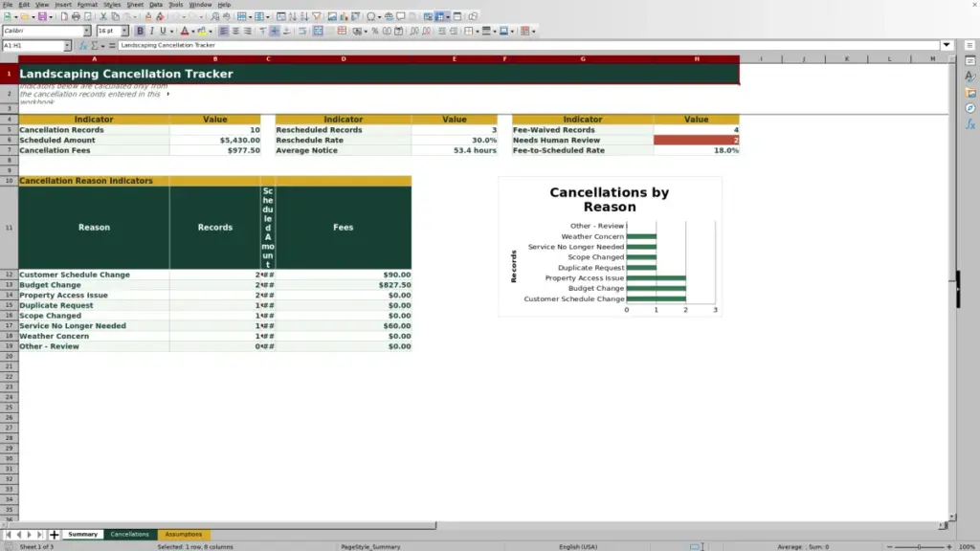
Task: Open the borders dropdown arrow
Action: click(477, 32)
